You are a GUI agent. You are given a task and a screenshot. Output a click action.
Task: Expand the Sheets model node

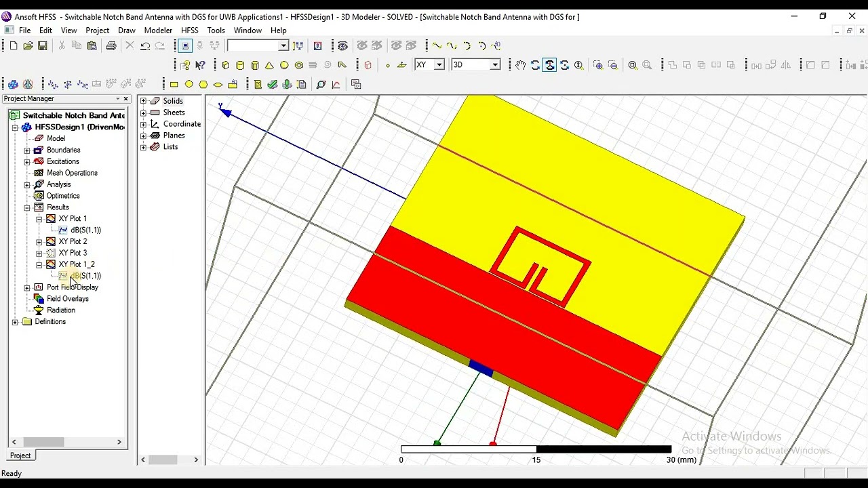[x=143, y=113]
